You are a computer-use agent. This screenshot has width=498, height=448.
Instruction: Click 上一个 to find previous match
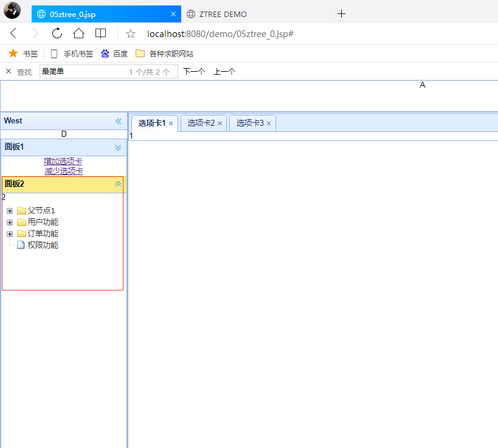[224, 72]
